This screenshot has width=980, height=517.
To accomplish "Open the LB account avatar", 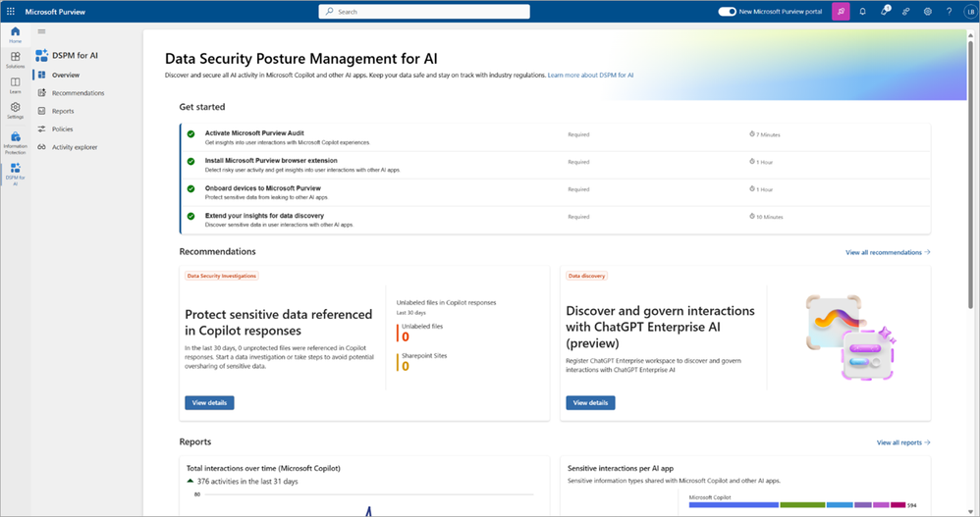I will coord(970,11).
